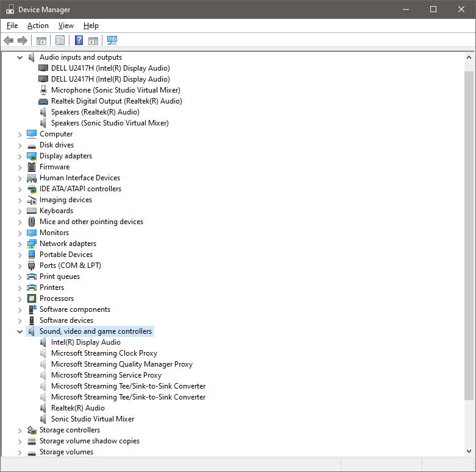476x472 pixels.
Task: Click the Printers category icon
Action: (x=32, y=287)
